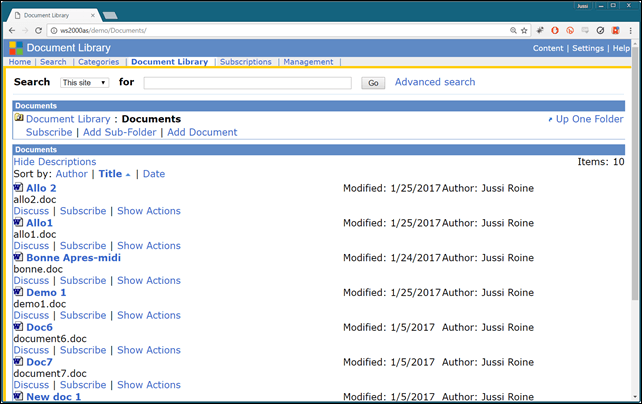Sort documents by Author
642x404 pixels.
[72, 174]
